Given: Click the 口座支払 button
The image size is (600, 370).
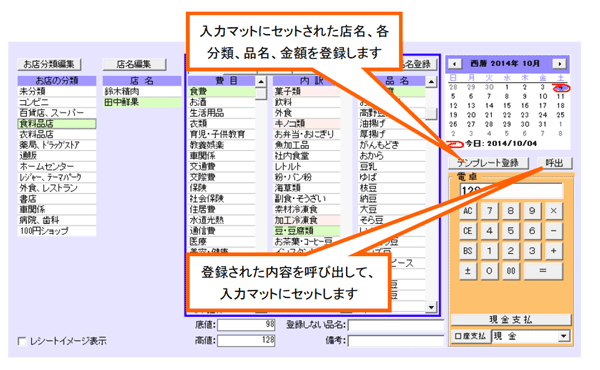Looking at the screenshot, I should point(470,336).
